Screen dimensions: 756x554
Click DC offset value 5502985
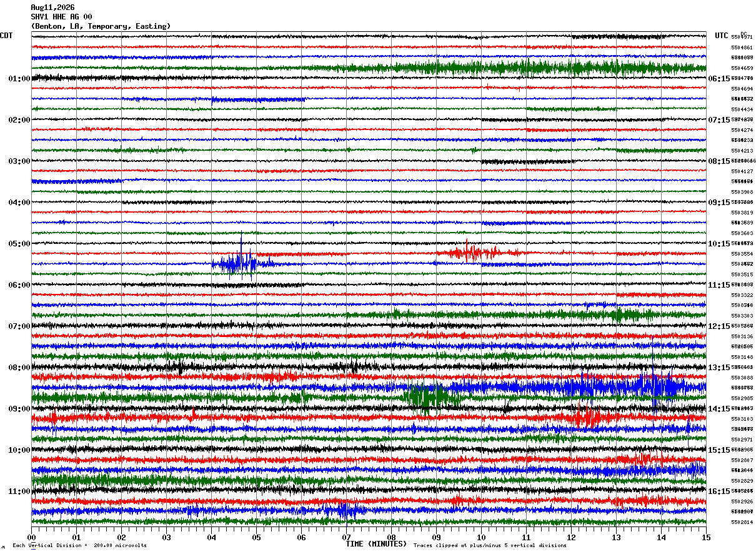tap(742, 398)
